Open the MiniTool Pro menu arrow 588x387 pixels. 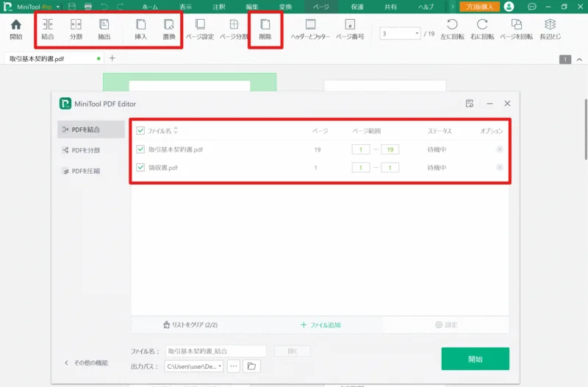point(58,7)
